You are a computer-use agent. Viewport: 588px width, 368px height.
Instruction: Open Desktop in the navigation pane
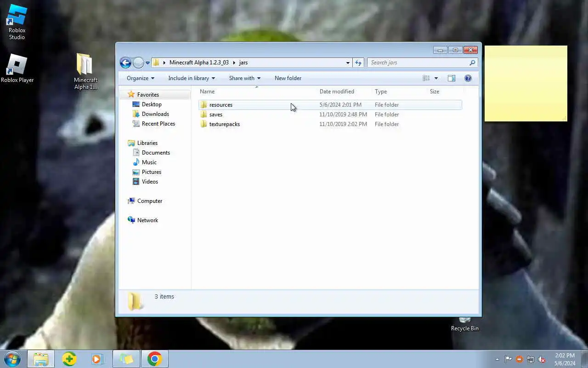[x=152, y=104]
